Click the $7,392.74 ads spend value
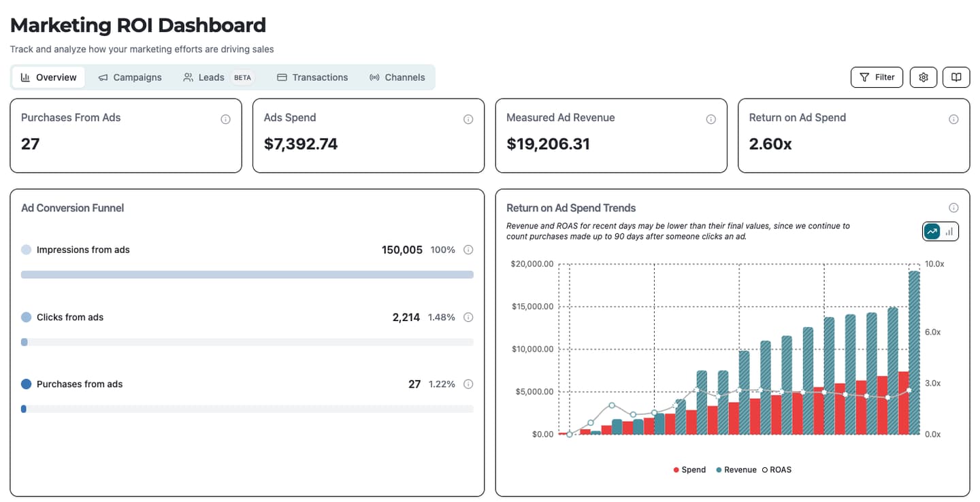 pos(301,144)
